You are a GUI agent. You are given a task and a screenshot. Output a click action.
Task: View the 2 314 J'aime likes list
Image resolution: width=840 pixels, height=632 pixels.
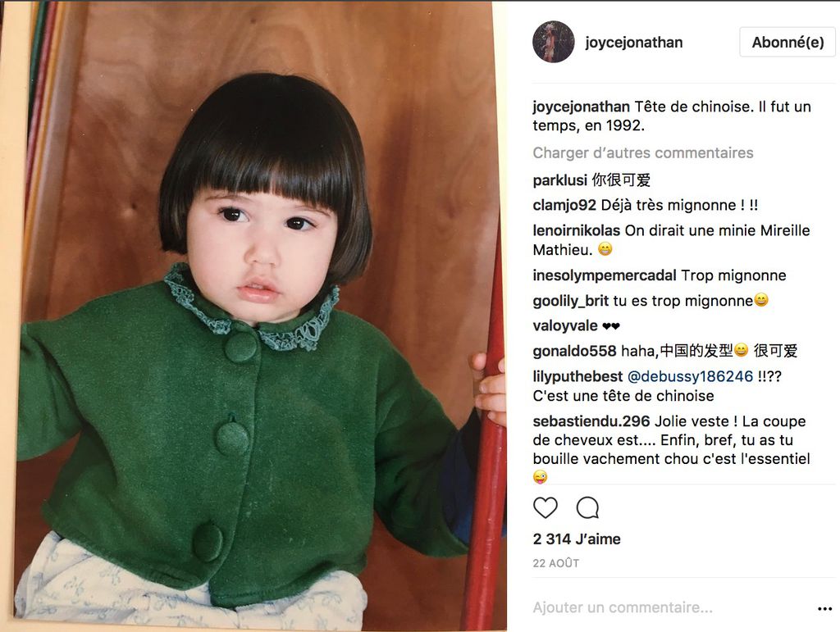[577, 539]
